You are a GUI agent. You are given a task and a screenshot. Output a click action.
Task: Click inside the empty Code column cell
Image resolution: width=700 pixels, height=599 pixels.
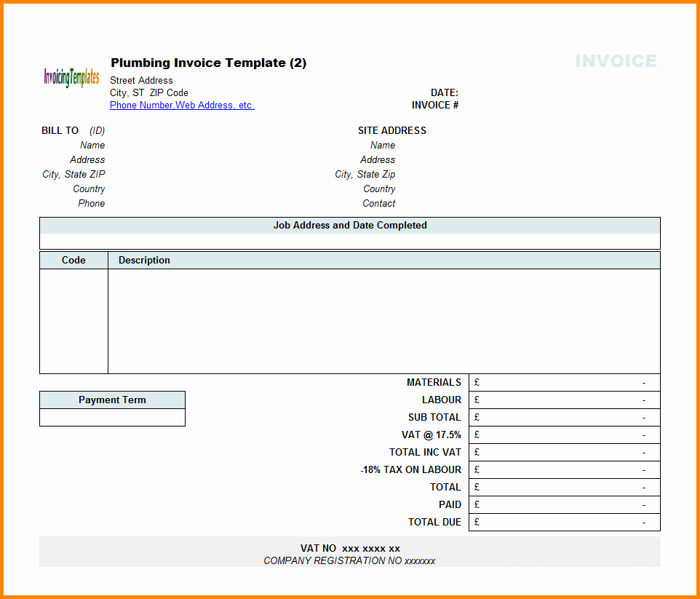tap(73, 321)
